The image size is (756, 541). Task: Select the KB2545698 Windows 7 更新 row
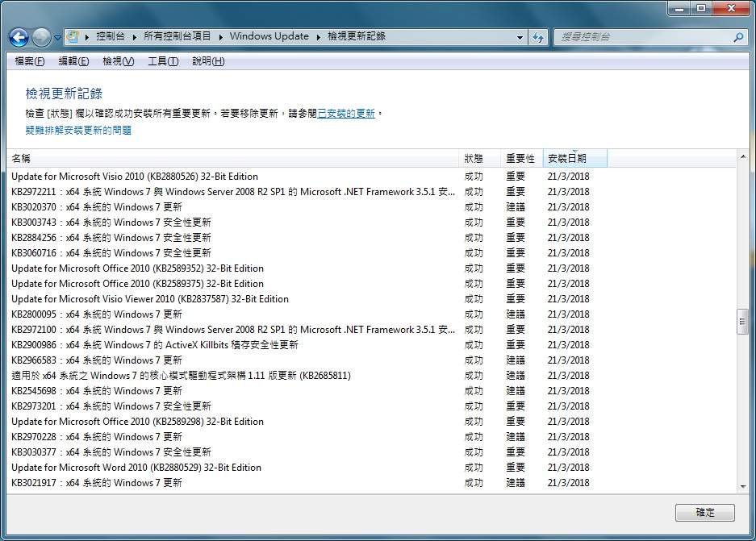[371, 391]
